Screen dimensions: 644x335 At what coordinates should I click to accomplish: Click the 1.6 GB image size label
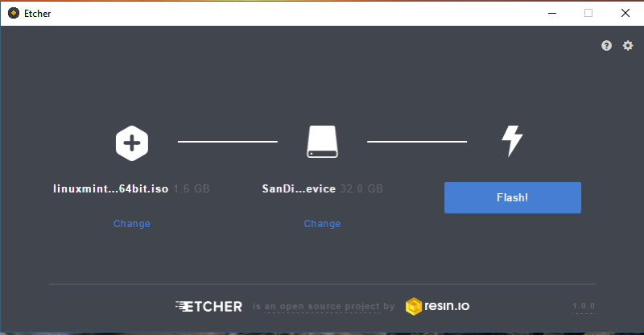pos(192,188)
